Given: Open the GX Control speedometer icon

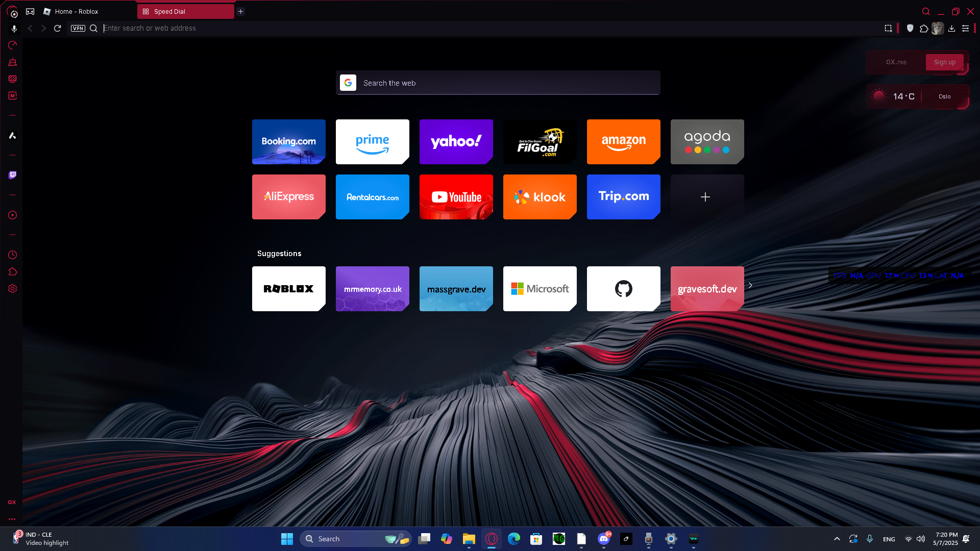Looking at the screenshot, I should point(13,45).
